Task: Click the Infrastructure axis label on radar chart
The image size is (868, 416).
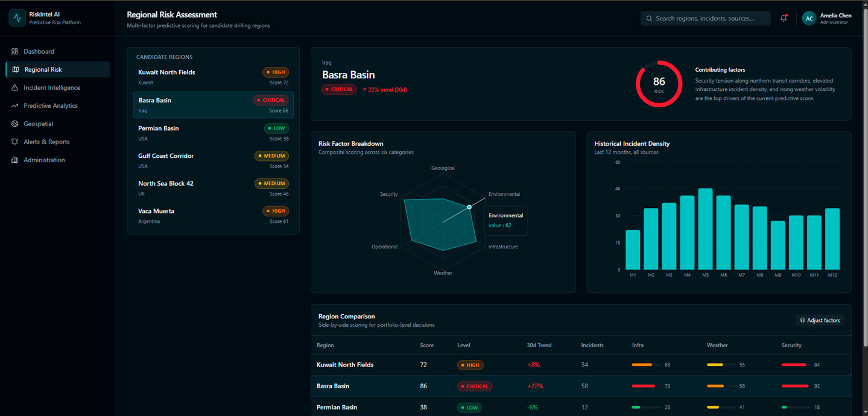Action: coord(503,247)
